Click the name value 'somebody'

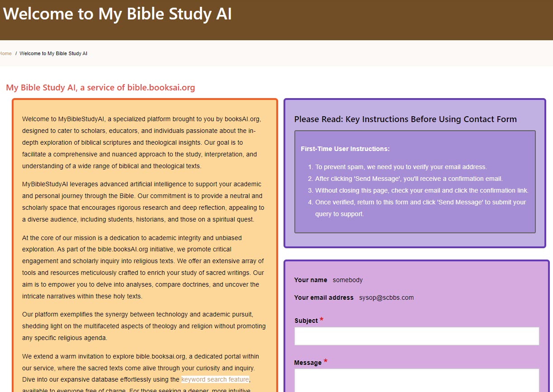pos(348,280)
